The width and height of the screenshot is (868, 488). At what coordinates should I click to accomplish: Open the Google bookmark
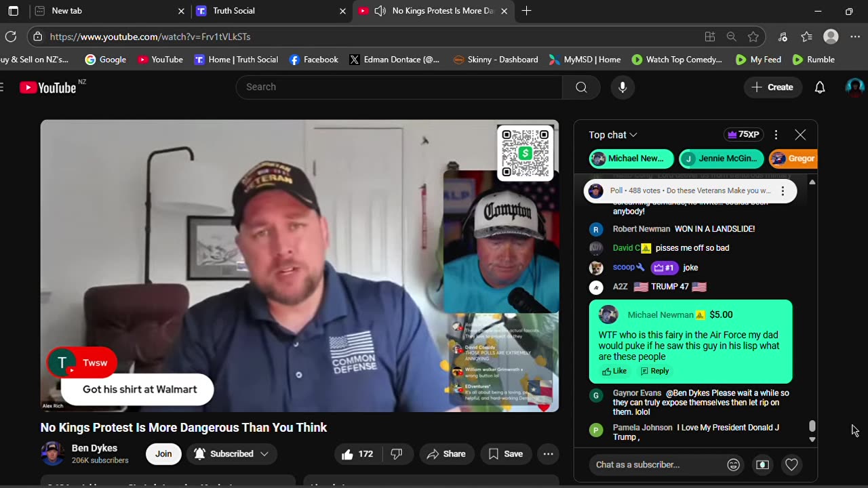tap(105, 60)
